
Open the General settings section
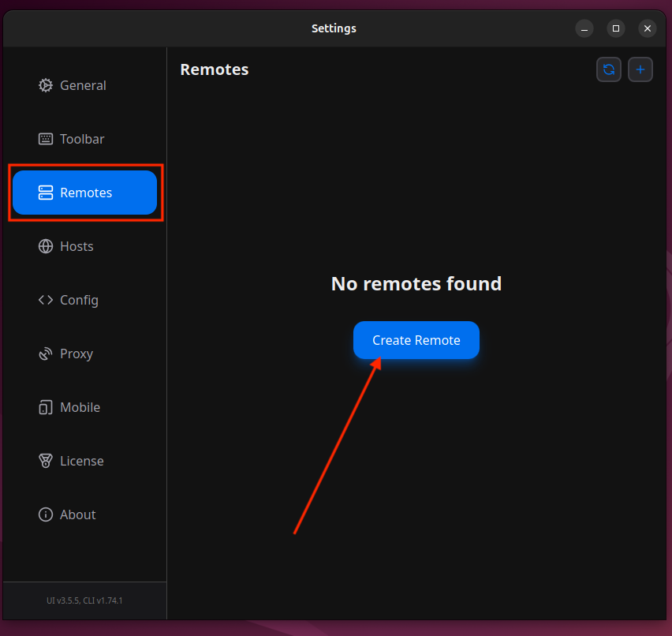click(85, 85)
